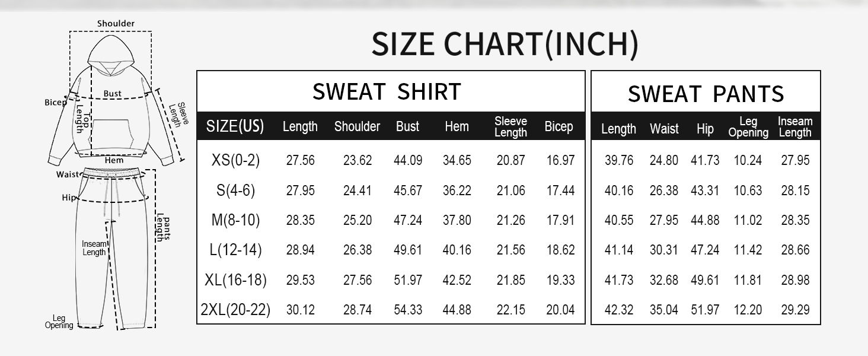Click the Bicep column header
This screenshot has height=356, width=868.
(559, 126)
